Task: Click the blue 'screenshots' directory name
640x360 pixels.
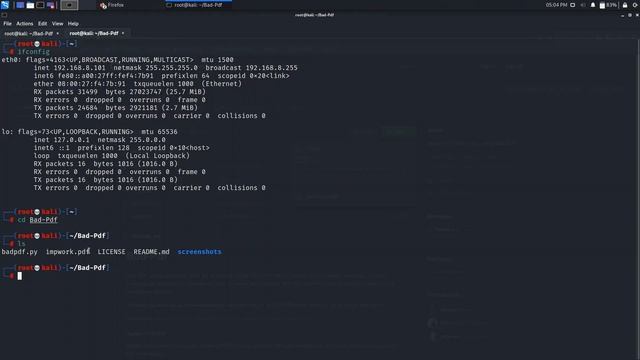Action: tap(199, 252)
